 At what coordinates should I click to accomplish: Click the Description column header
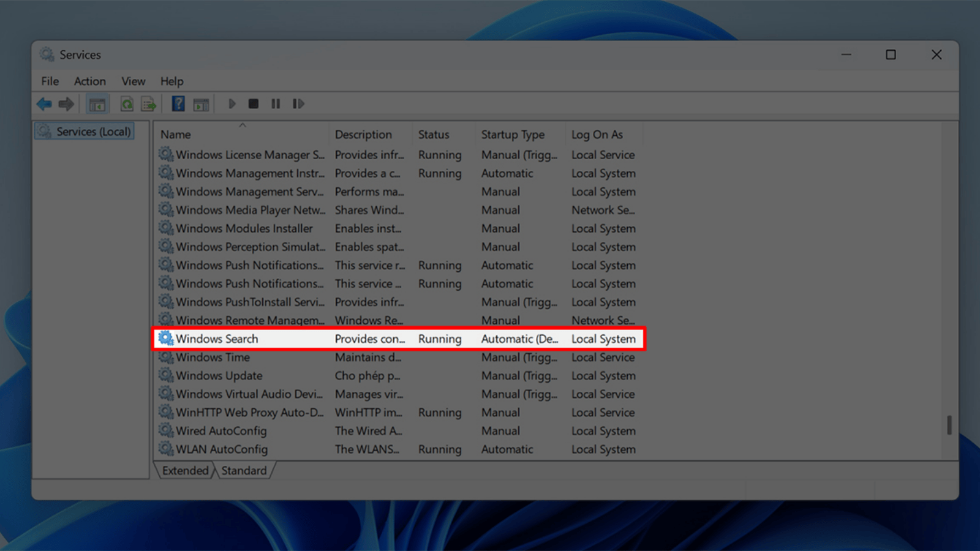click(371, 134)
